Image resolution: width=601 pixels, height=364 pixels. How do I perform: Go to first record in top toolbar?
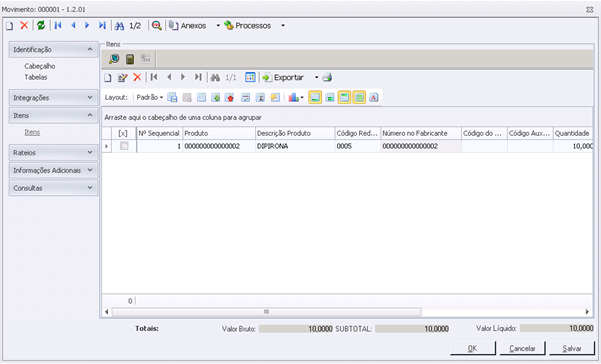point(58,26)
